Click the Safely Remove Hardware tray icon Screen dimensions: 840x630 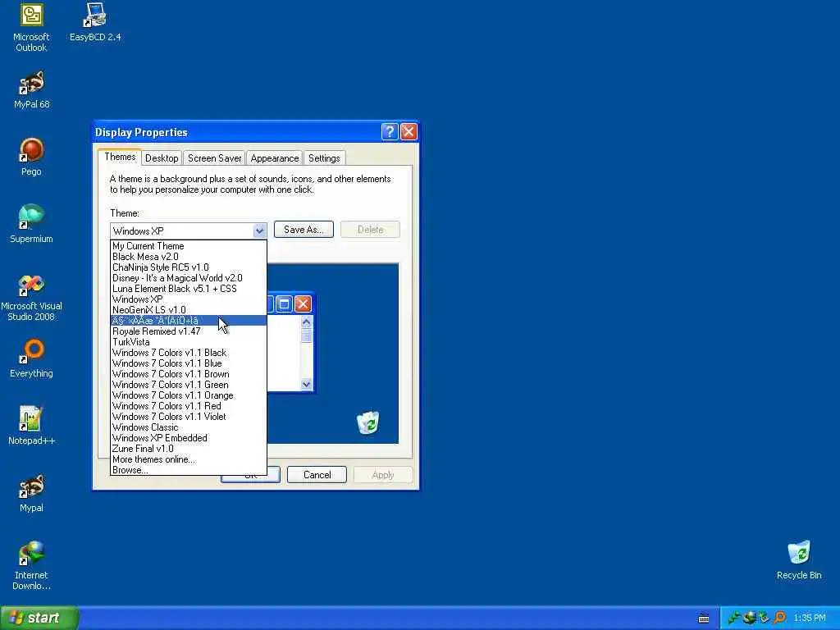[x=764, y=619]
